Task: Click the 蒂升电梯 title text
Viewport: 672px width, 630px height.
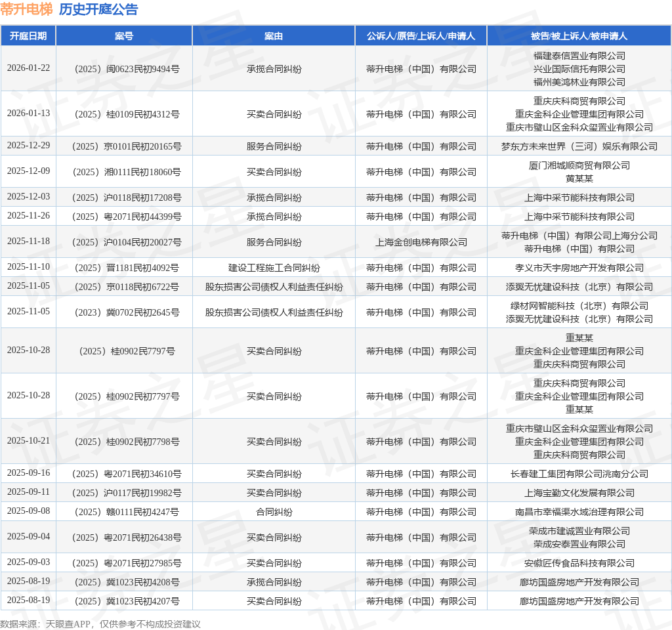Action: point(26,9)
